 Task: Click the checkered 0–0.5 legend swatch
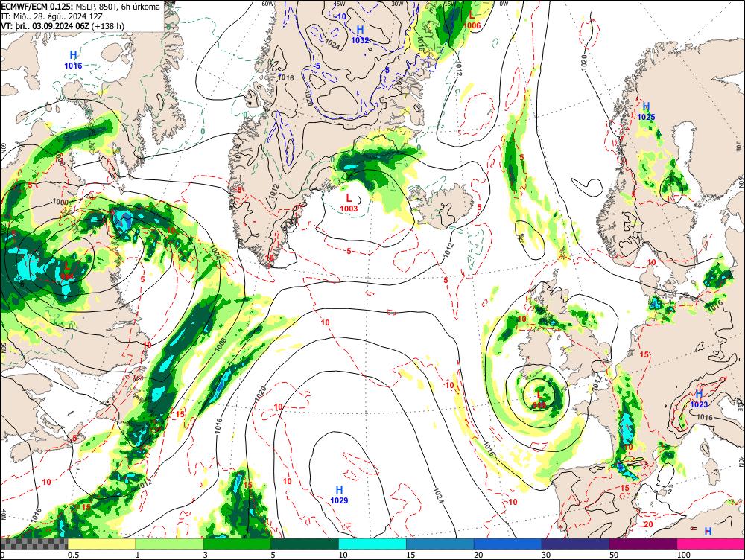tap(34, 544)
